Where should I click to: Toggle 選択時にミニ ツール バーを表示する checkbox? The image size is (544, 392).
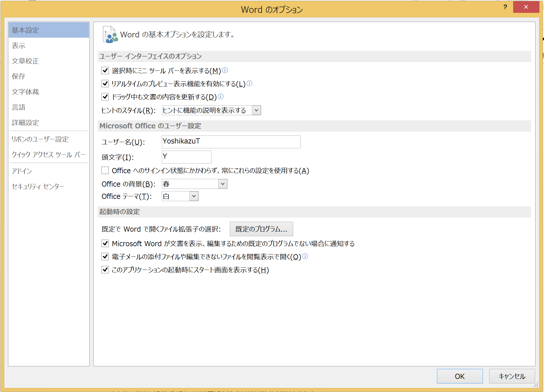coord(105,70)
